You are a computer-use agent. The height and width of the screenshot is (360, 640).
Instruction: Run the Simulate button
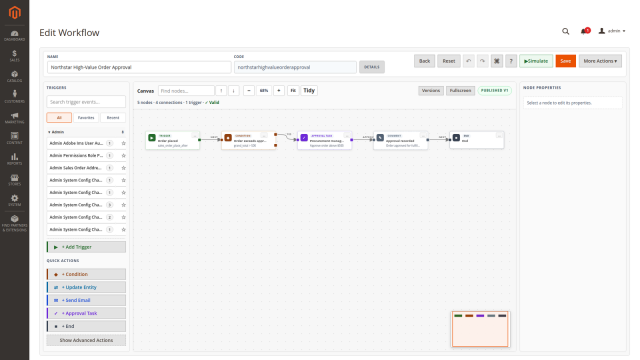[536, 61]
